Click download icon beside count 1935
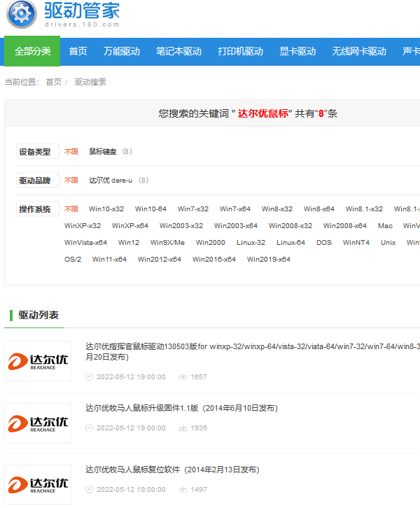The width and height of the screenshot is (420, 508). pyautogui.click(x=183, y=428)
